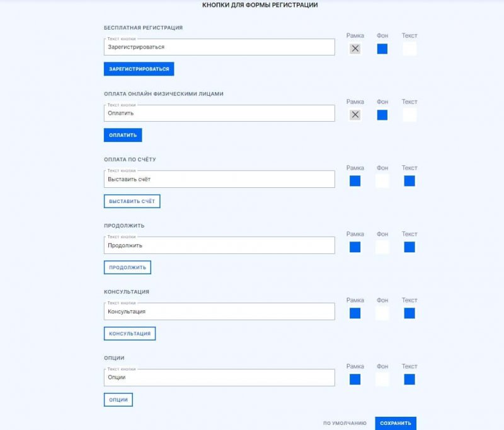Click the Опции preview button
The height and width of the screenshot is (430, 504).
[118, 400]
